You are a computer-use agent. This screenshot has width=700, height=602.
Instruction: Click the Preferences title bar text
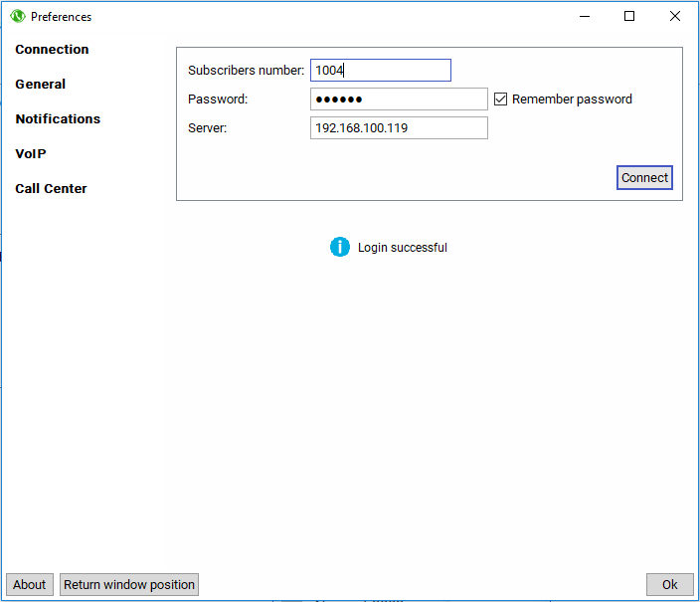point(61,17)
